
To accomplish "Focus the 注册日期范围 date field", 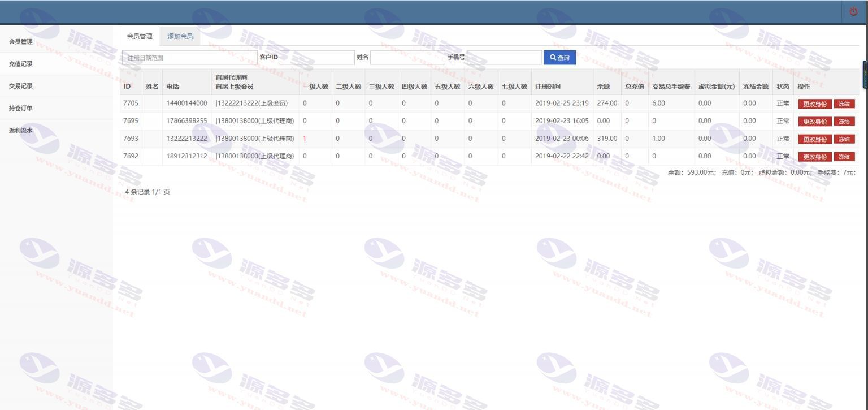I will tap(189, 58).
